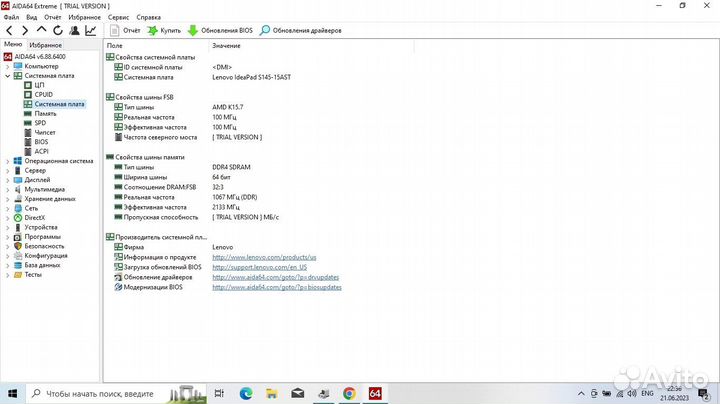Open the Вид menu
The height and width of the screenshot is (404, 720).
32,17
